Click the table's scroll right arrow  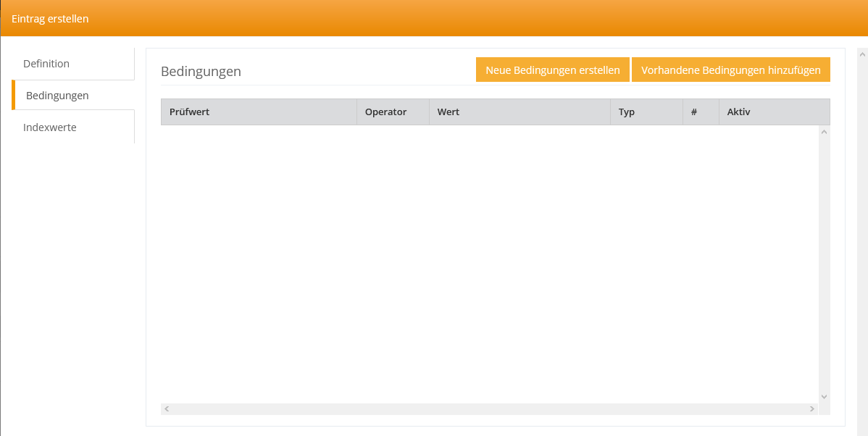click(x=812, y=409)
